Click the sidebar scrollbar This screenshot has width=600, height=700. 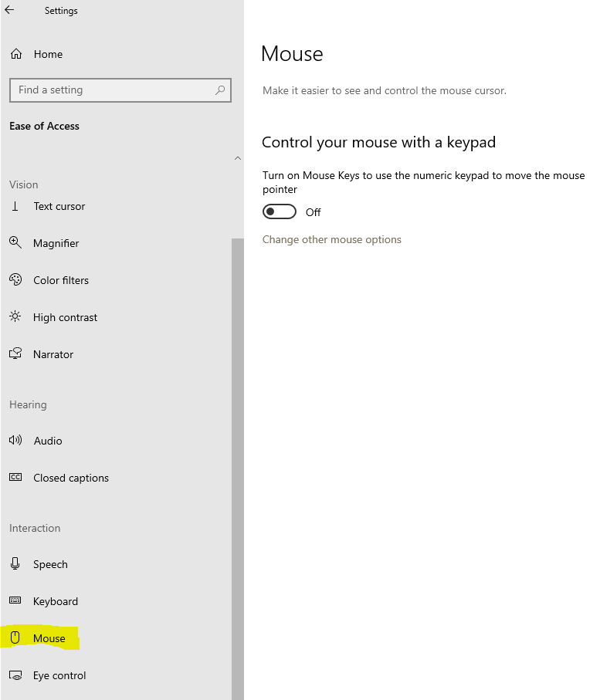pyautogui.click(x=237, y=463)
